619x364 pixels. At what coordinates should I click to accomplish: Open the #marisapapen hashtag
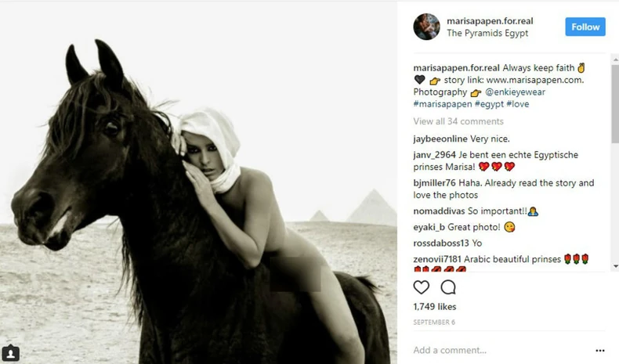[x=443, y=104]
